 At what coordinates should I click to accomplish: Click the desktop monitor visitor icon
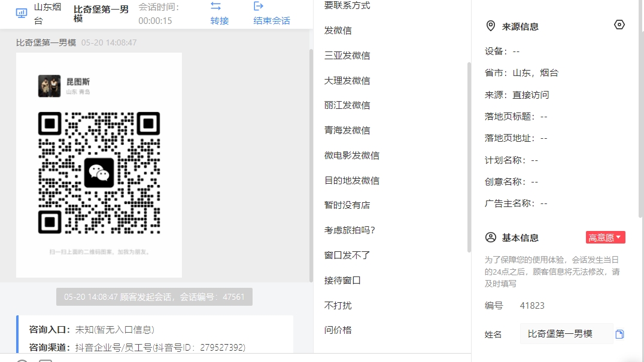point(22,13)
